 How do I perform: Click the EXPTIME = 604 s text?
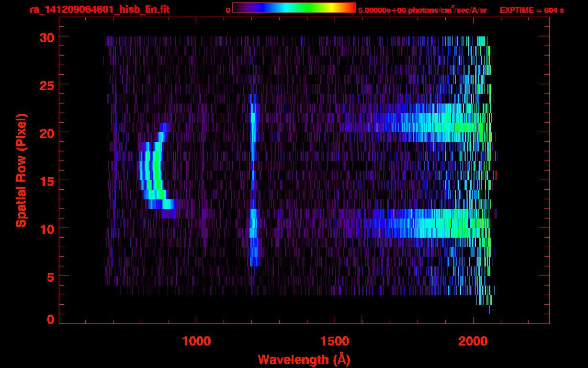531,10
